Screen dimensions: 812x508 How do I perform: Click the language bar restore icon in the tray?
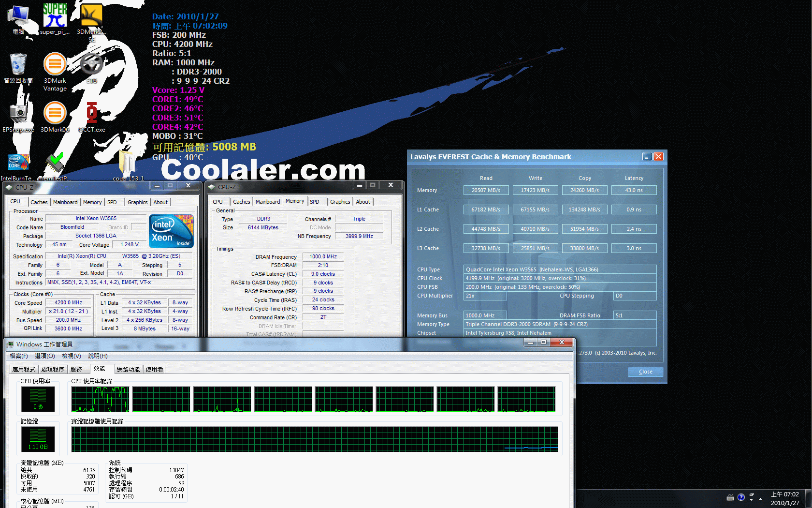click(x=752, y=495)
